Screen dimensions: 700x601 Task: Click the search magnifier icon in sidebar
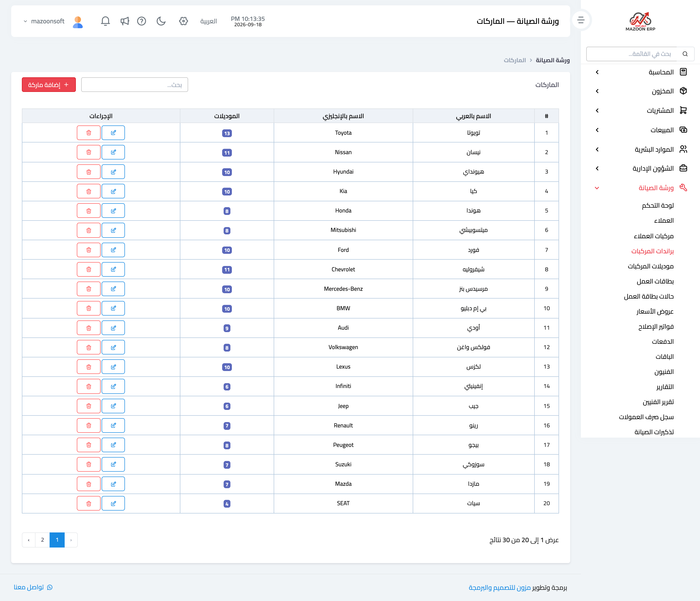[685, 54]
